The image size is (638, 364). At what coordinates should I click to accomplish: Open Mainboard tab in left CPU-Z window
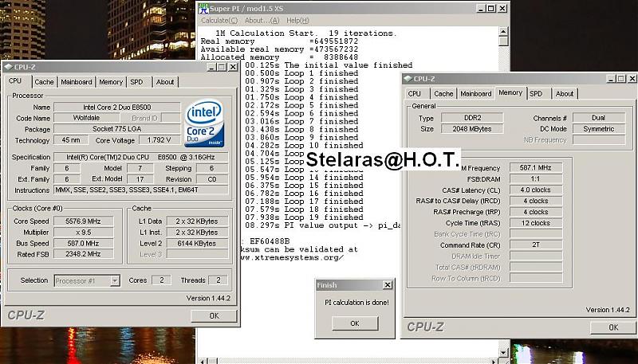click(x=77, y=82)
